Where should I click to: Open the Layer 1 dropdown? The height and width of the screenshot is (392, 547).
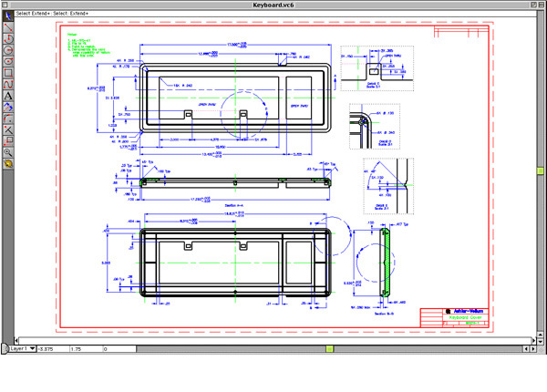coord(21,348)
